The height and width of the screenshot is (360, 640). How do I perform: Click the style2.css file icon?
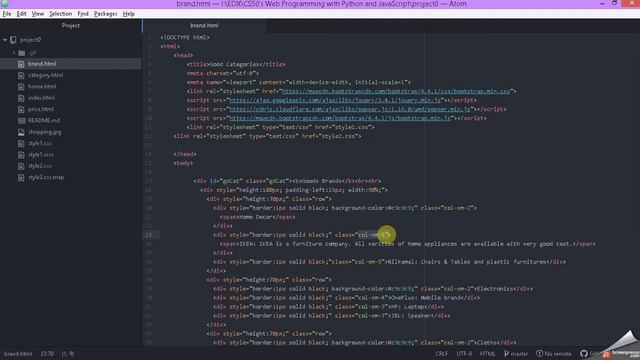point(21,166)
